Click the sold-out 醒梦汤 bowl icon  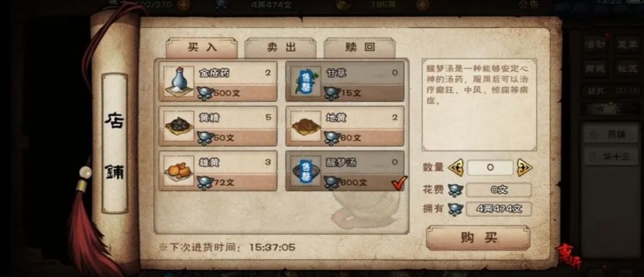click(x=306, y=170)
